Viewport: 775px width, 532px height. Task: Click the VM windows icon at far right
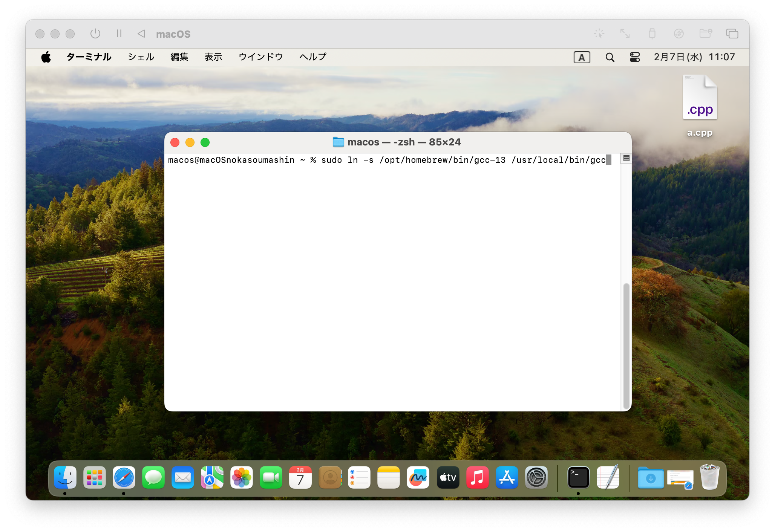(732, 34)
